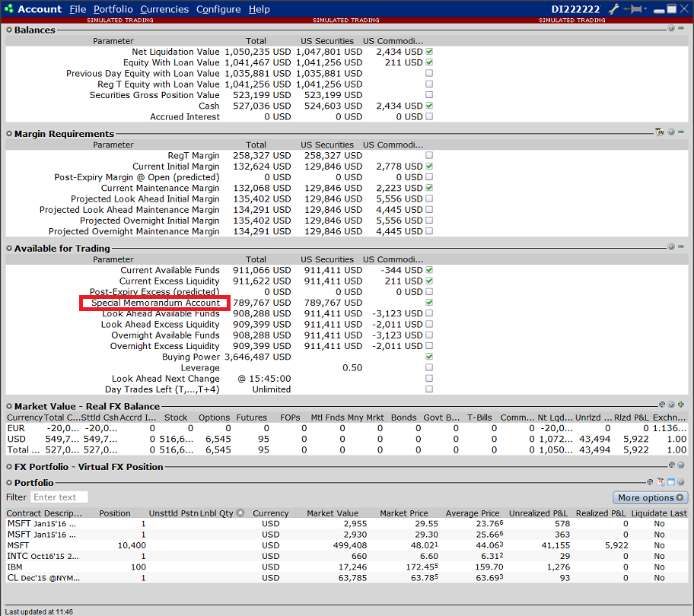694x616 pixels.
Task: Select the EUR row in FX Balance table
Action: point(347,428)
